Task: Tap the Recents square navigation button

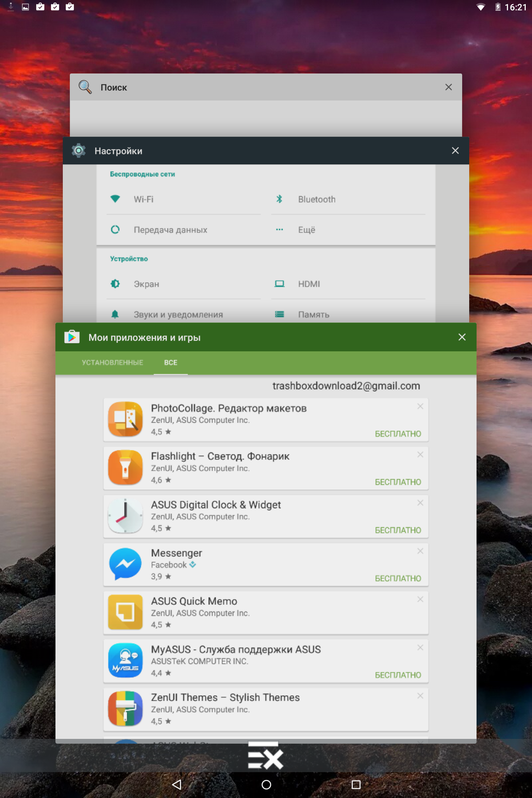Action: [x=356, y=784]
